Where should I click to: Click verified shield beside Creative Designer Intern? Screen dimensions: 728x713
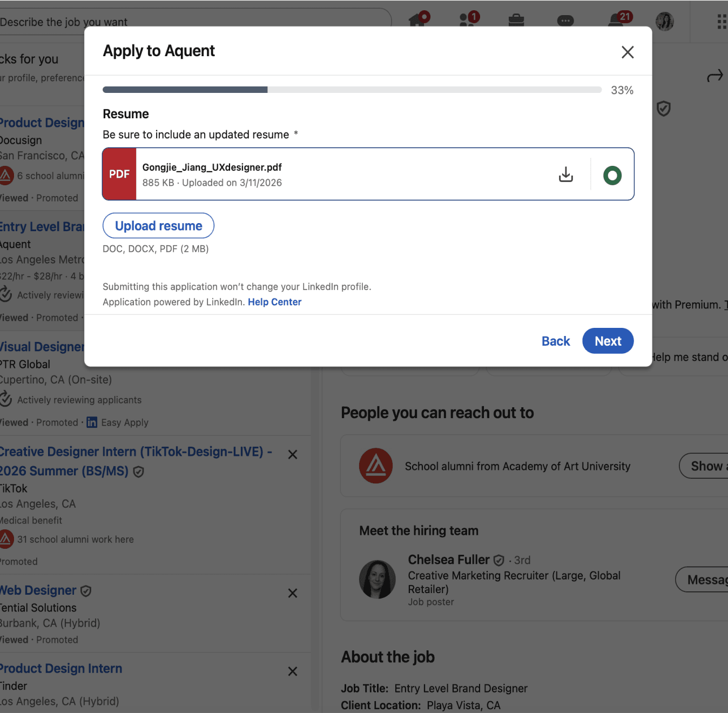pos(138,472)
